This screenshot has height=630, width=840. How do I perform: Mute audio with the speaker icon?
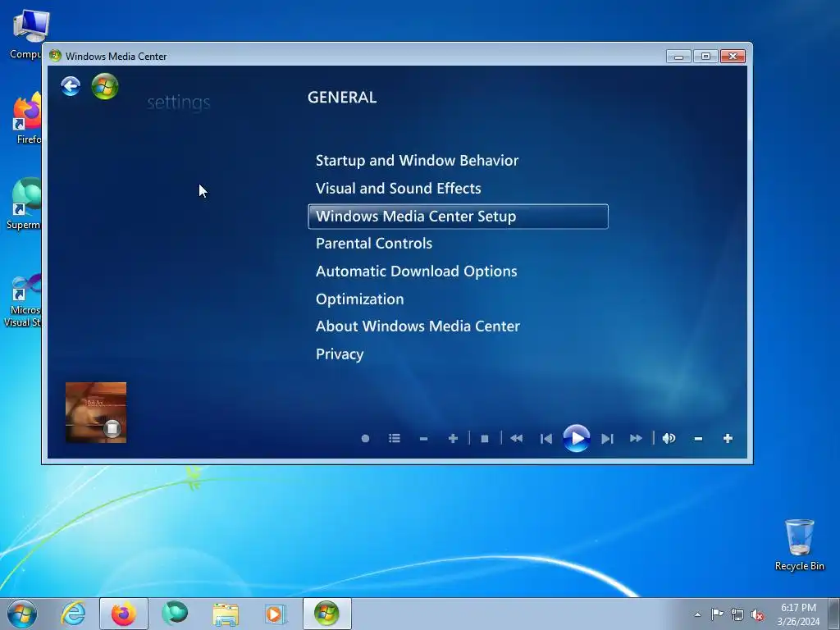click(x=669, y=439)
